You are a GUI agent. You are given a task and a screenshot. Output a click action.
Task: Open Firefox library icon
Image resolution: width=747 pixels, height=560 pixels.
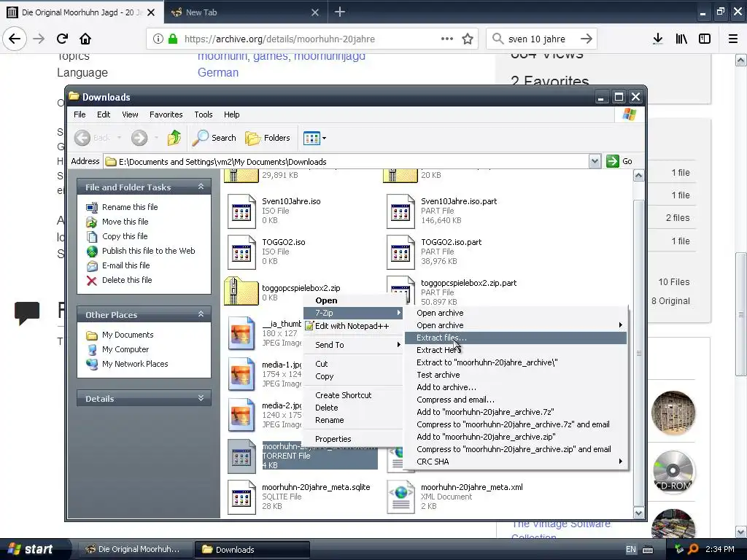(x=681, y=39)
